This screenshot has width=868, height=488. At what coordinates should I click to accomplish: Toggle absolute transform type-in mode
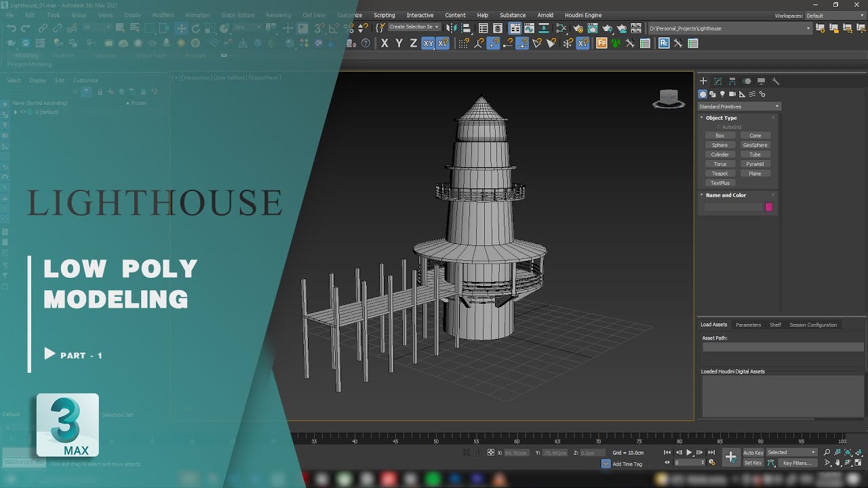(x=490, y=452)
